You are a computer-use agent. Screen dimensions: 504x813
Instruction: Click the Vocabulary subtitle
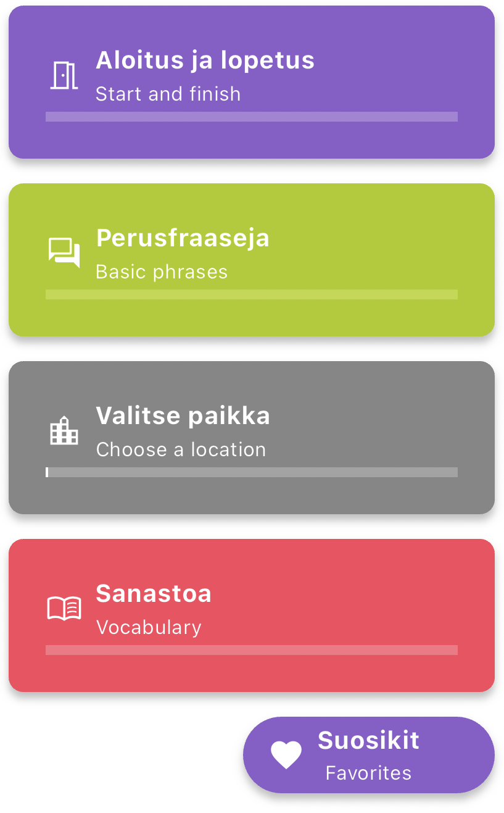click(x=149, y=628)
